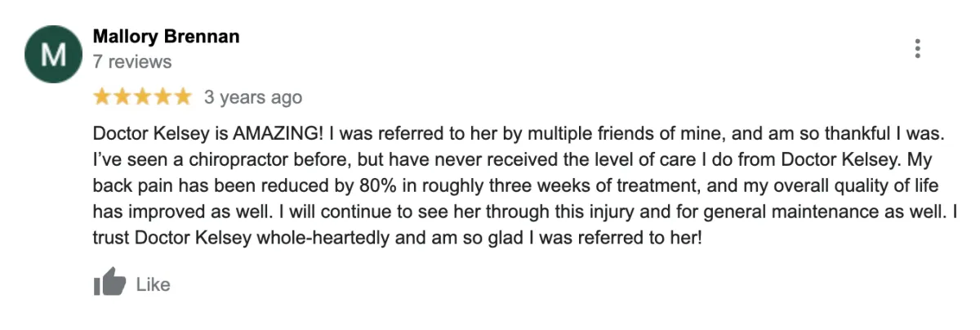The image size is (980, 330).
Task: Click the second rating star
Action: (x=122, y=97)
